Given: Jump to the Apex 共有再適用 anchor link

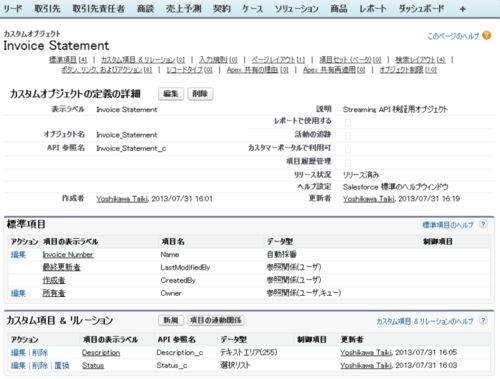Looking at the screenshot, I should 334,70.
